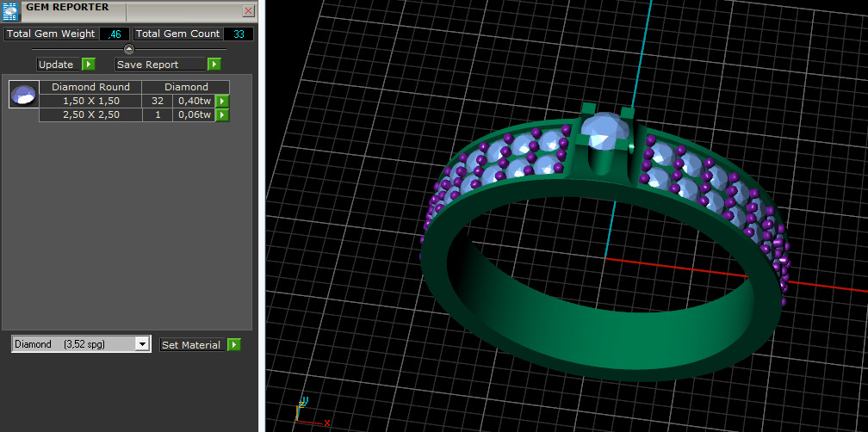Click the Diamond material header cell
The image size is (868, 432).
pyautogui.click(x=186, y=87)
